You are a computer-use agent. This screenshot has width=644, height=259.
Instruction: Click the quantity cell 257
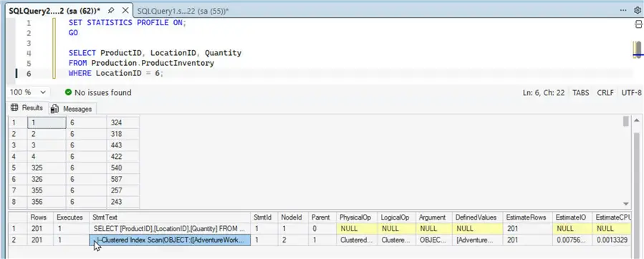click(123, 190)
